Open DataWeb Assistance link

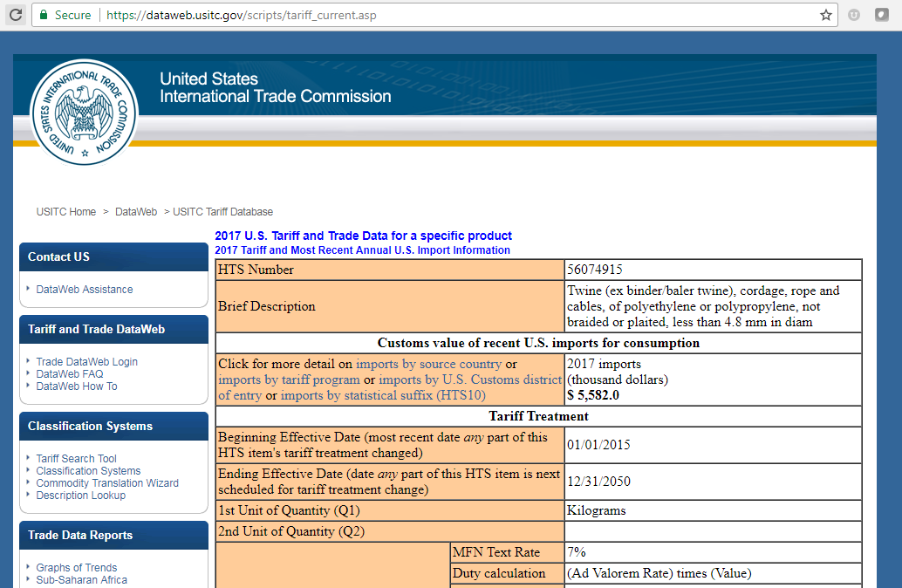point(85,290)
